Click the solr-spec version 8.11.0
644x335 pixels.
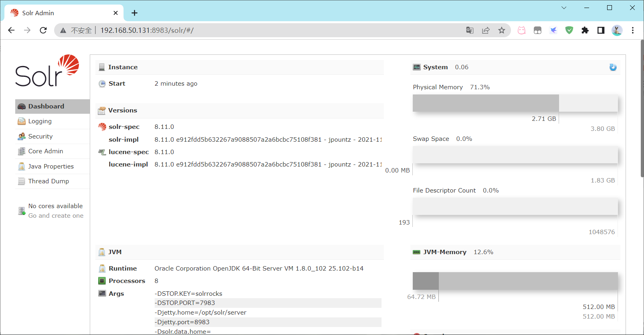(x=164, y=127)
